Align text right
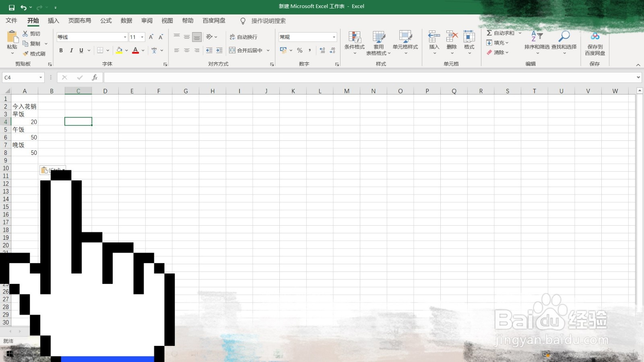 (x=197, y=50)
